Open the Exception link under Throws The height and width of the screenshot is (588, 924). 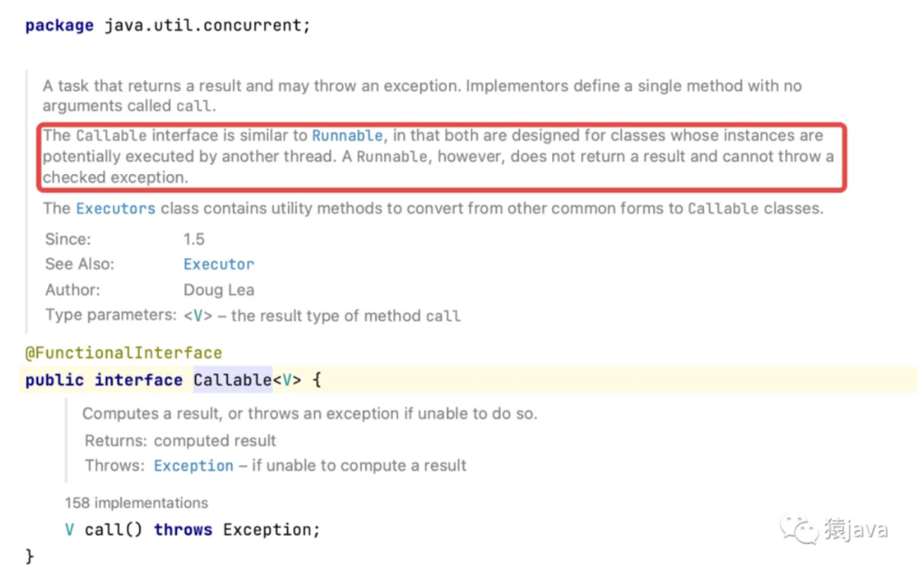(193, 465)
